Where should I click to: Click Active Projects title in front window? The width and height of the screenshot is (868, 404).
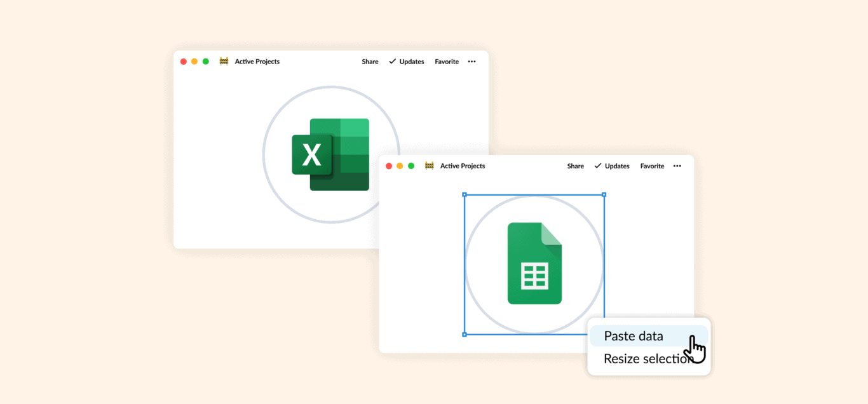click(462, 166)
